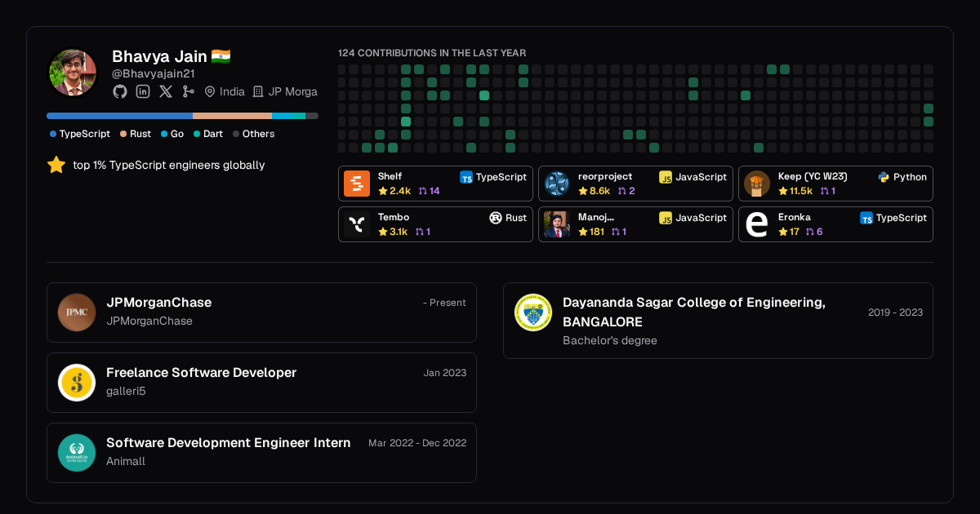Click Bhavya Jain's profile photo
Viewport: 980px width, 514px height.
[x=73, y=73]
